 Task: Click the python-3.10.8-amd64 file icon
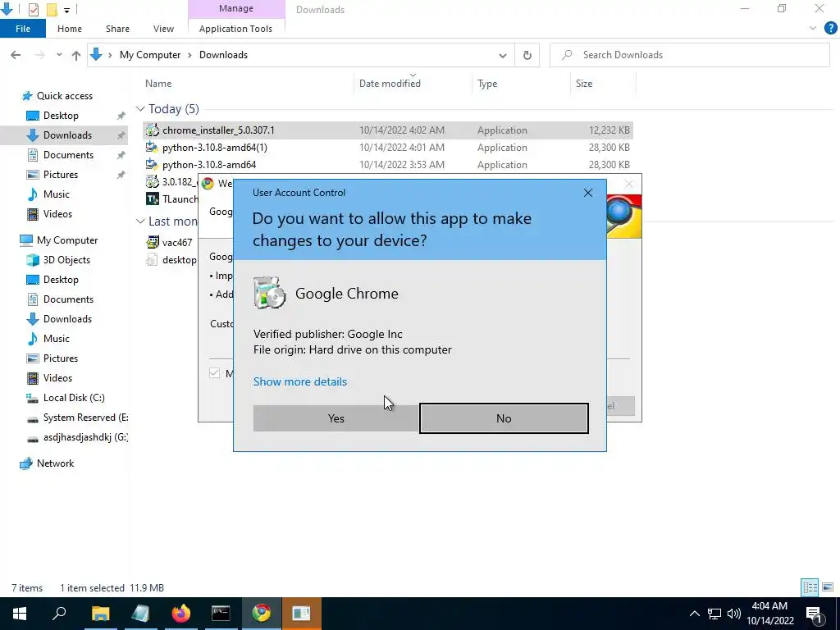(x=152, y=164)
